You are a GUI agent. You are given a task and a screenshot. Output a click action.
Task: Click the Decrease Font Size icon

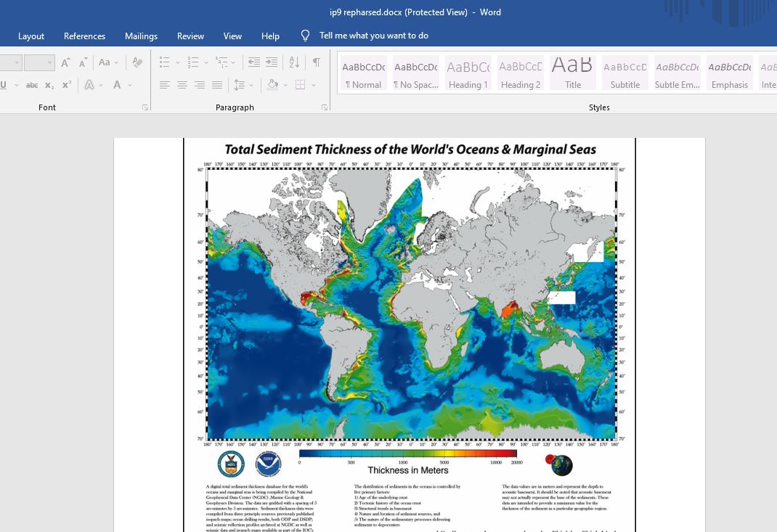[x=84, y=62]
